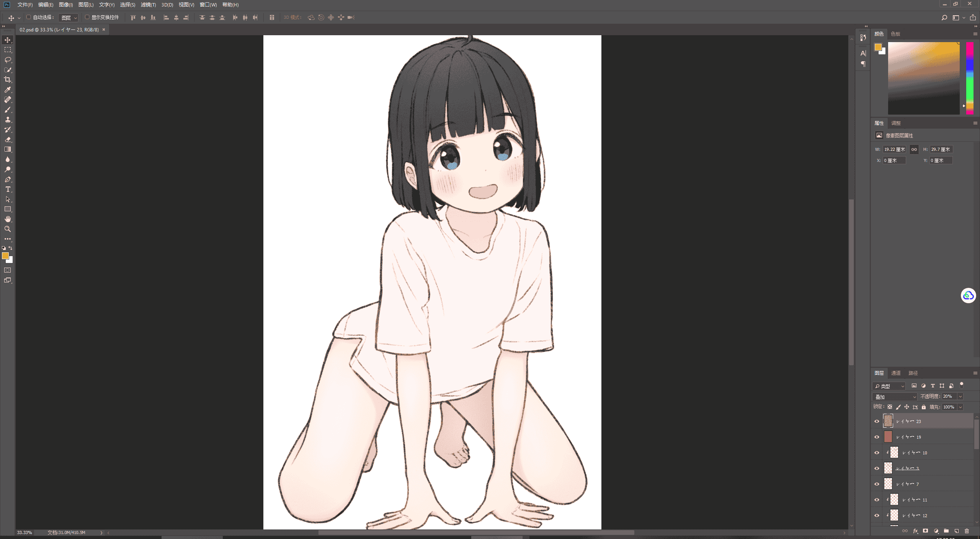This screenshot has width=980, height=539.
Task: Select the Rectangle shape tool
Action: point(8,209)
